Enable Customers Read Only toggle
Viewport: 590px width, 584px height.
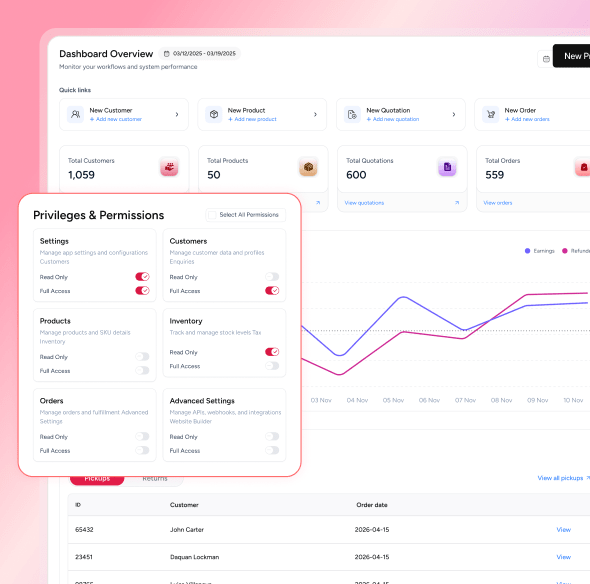click(x=272, y=277)
